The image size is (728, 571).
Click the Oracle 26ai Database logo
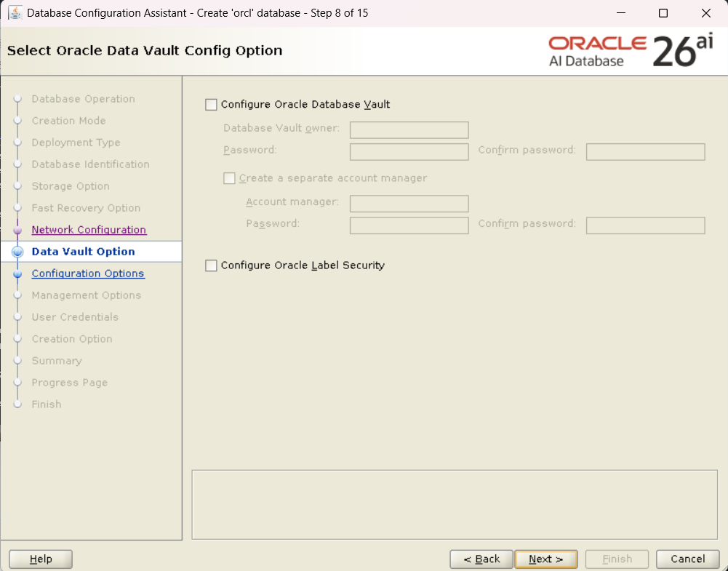(x=631, y=51)
